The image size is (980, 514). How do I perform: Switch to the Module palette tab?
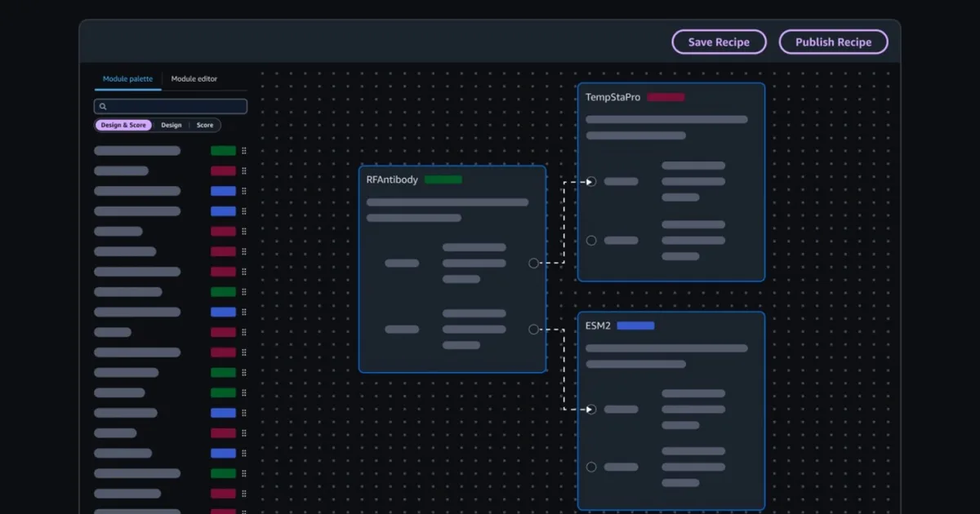127,79
